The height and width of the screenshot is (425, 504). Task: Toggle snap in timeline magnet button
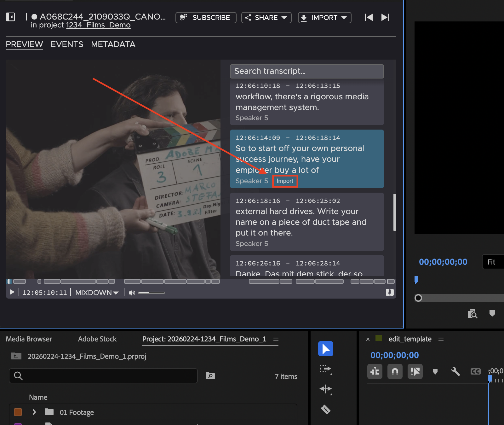click(395, 371)
